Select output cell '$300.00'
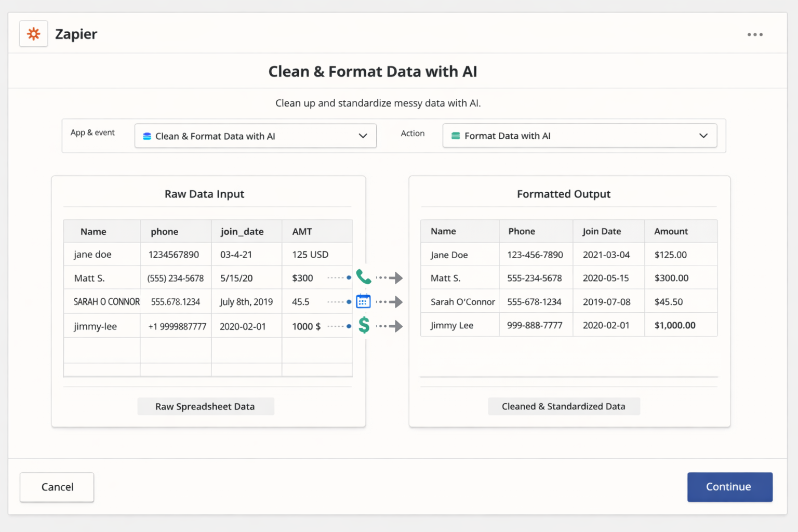This screenshot has height=532, width=798. pos(681,278)
